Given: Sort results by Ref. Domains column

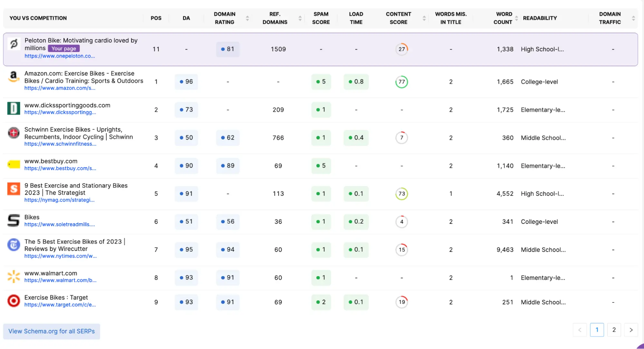Looking at the screenshot, I should coord(300,18).
